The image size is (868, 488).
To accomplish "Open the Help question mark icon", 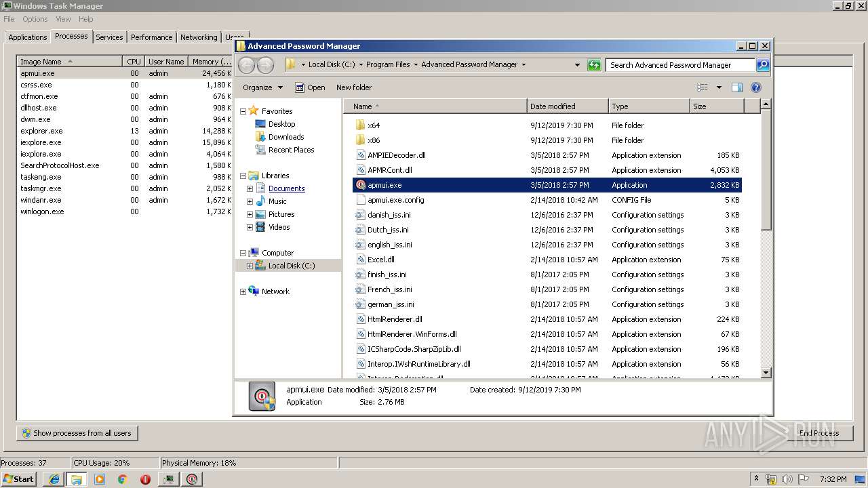I will click(756, 87).
